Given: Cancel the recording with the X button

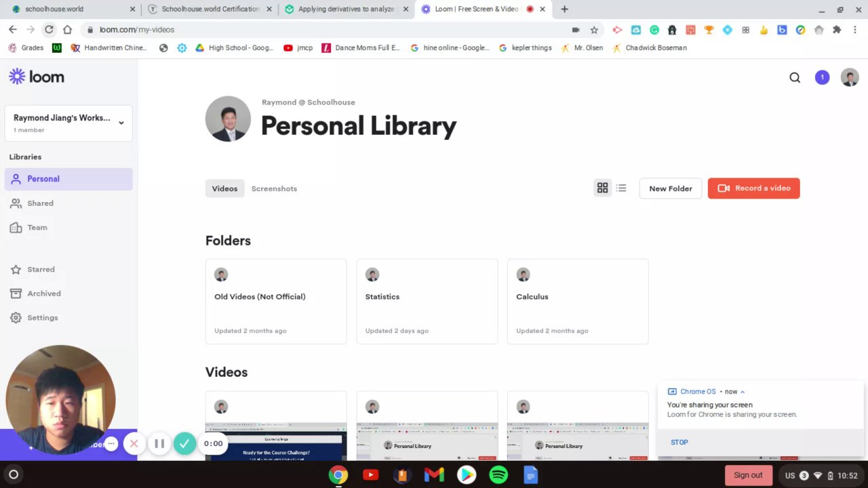Looking at the screenshot, I should [x=134, y=444].
